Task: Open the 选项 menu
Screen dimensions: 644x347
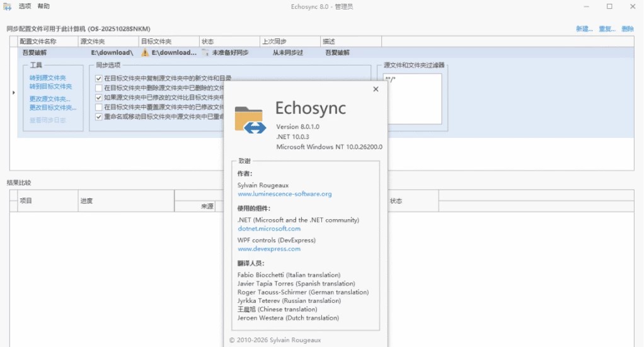Action: pyautogui.click(x=25, y=6)
